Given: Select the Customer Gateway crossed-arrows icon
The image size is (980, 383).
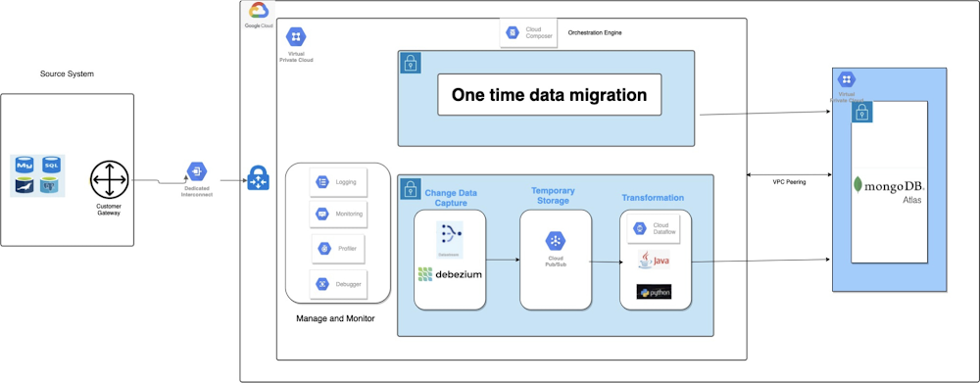Looking at the screenshot, I should (x=109, y=180).
